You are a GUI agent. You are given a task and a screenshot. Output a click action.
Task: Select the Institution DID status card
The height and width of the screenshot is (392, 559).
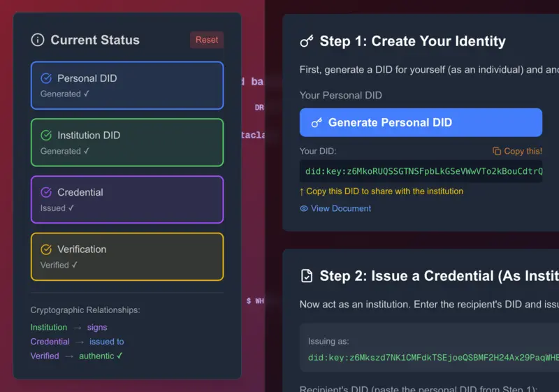(x=127, y=143)
